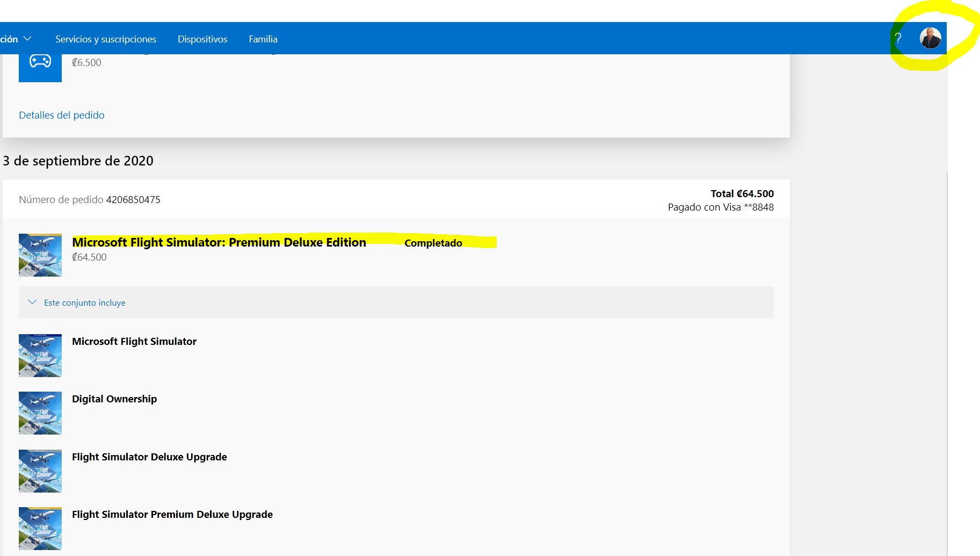Image resolution: width=980 pixels, height=556 pixels.
Task: Open Microsoft Flight Simulator: Premium Deluxe Edition title
Action: (219, 242)
